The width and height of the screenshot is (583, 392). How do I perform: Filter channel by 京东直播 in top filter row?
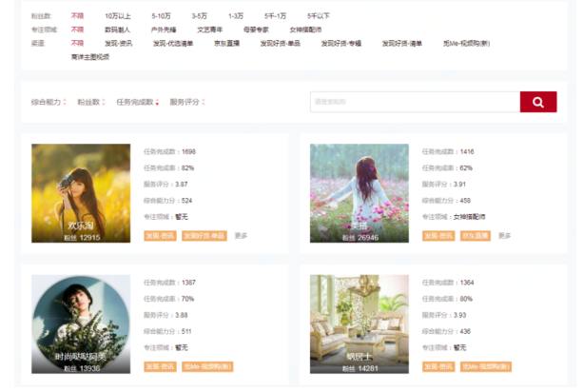(x=226, y=44)
